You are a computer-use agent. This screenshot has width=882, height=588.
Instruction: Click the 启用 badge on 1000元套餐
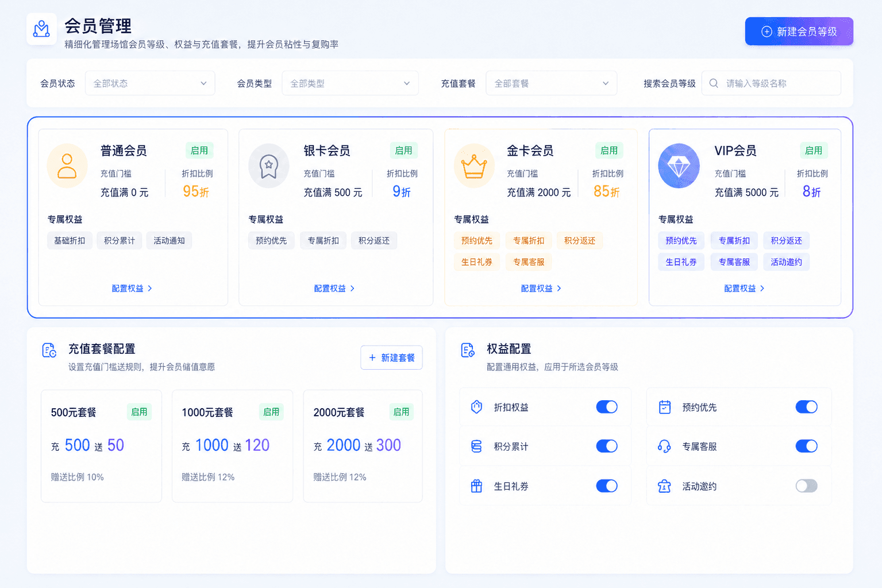point(271,412)
